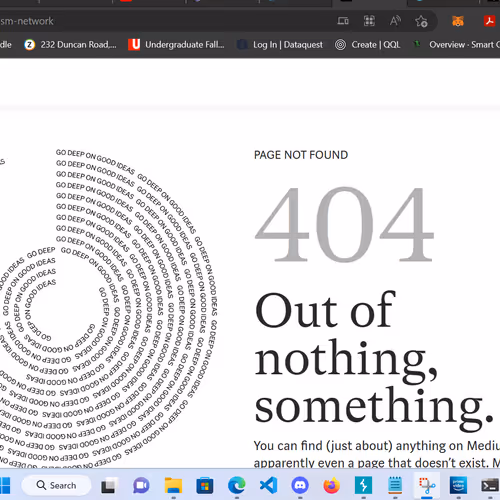The width and height of the screenshot is (500, 500).
Task: Open File Explorer from taskbar
Action: tap(173, 485)
